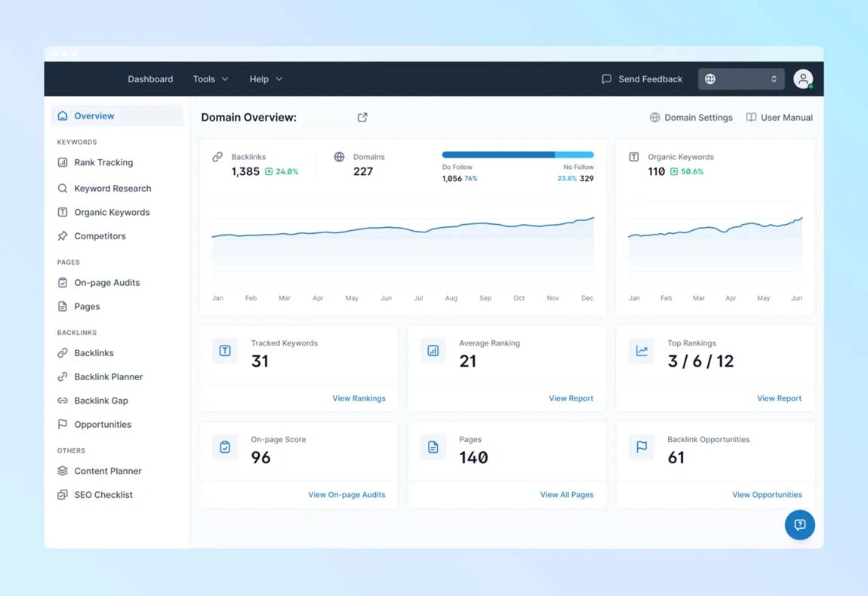Screen dimensions: 868x596
Task: Select the Backlink Gap link icon
Action: 63,400
